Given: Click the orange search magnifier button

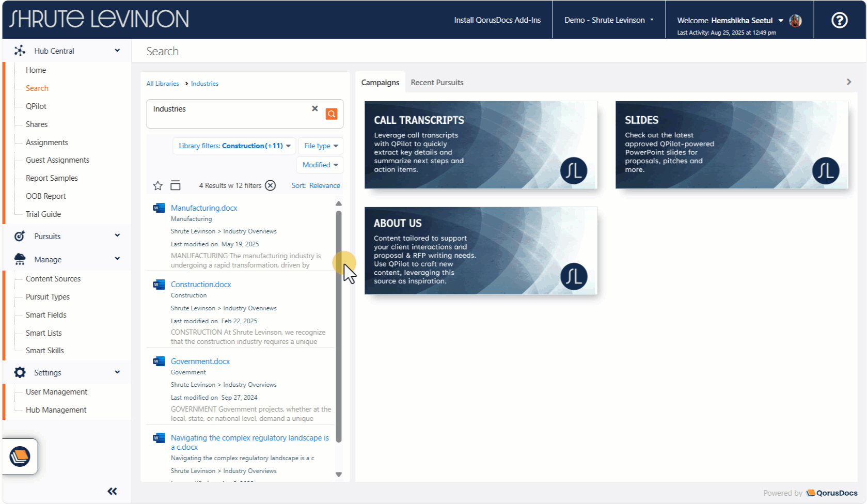Looking at the screenshot, I should click(x=331, y=114).
